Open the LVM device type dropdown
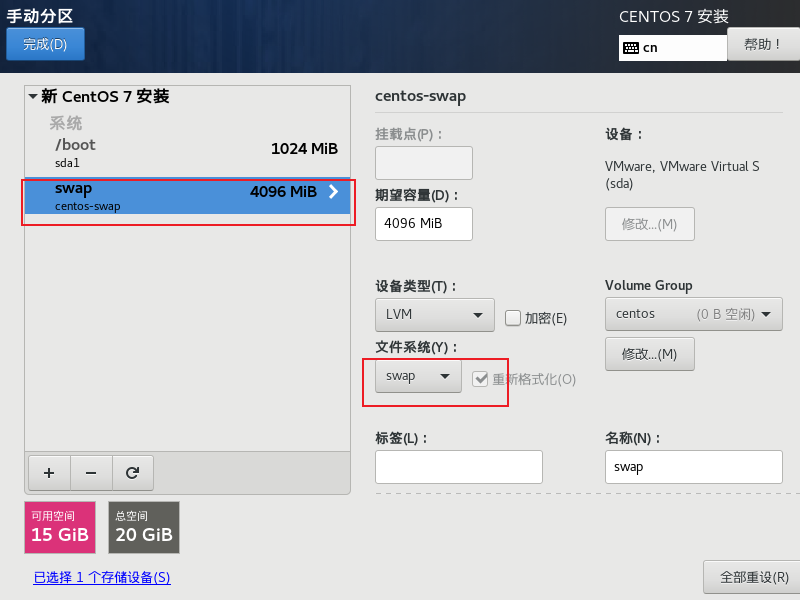The height and width of the screenshot is (600, 800). coord(435,315)
